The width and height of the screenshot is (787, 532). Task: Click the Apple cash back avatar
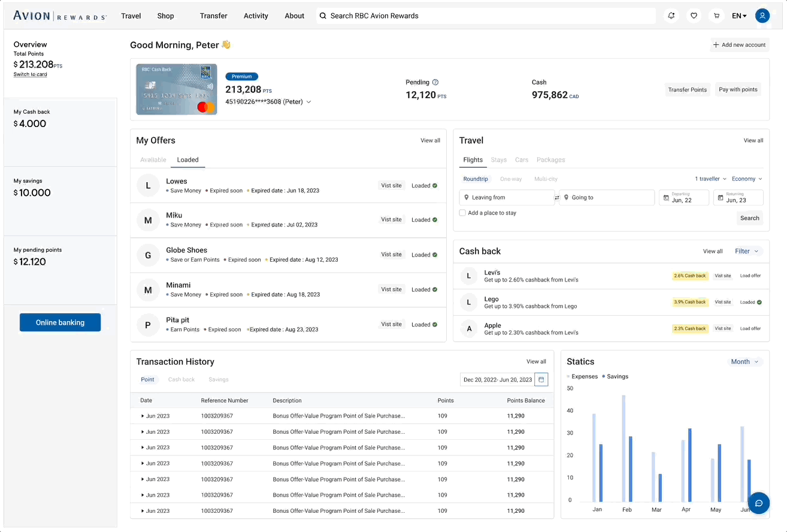click(469, 328)
